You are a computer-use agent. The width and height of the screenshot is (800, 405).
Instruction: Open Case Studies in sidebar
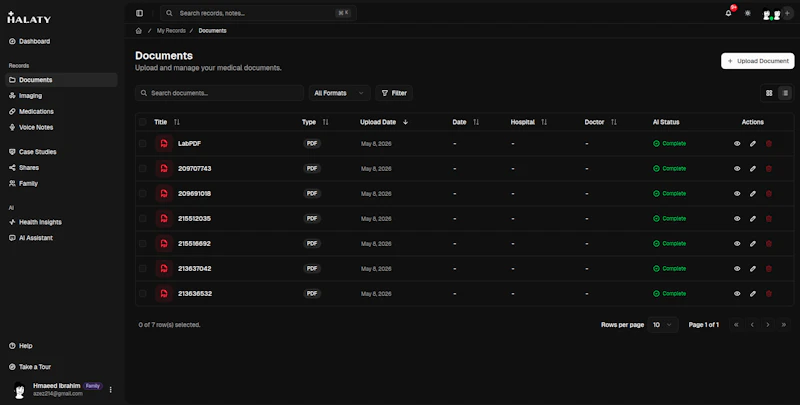click(61, 152)
